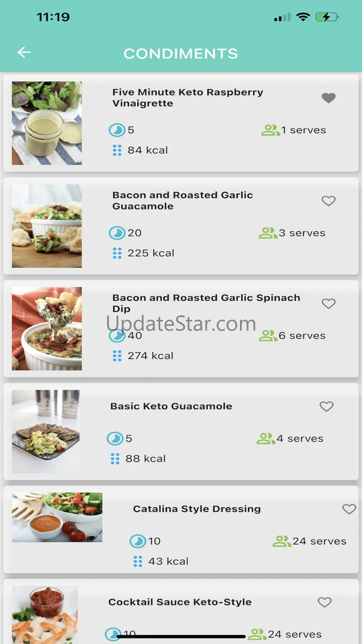The image size is (362, 644).
Task: Open Cocktail Sauce Keto-Style recipe title
Action: pyautogui.click(x=180, y=602)
